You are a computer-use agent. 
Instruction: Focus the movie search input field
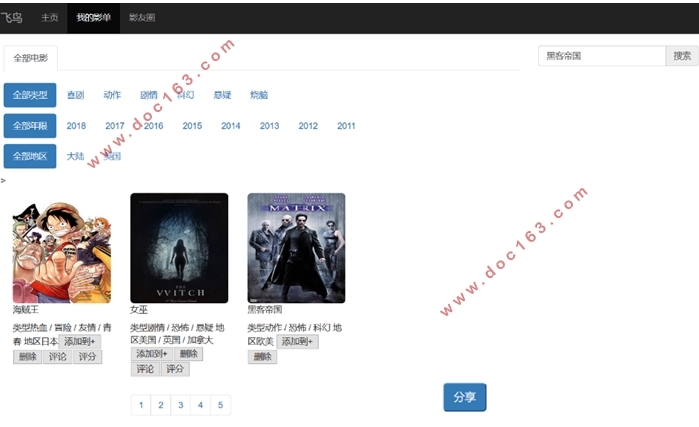602,56
